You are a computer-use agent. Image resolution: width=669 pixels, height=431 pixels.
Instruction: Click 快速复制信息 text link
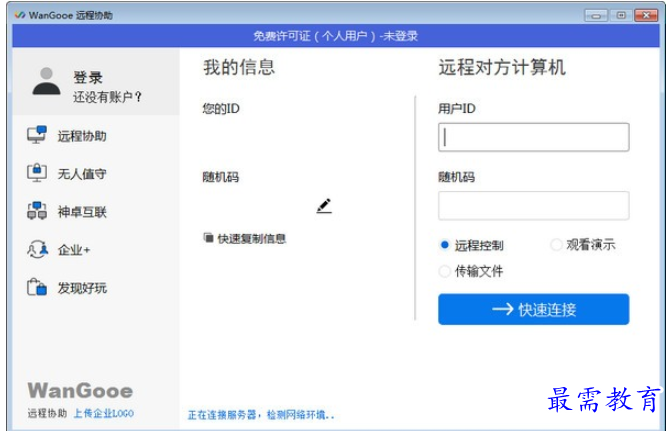[x=252, y=239]
